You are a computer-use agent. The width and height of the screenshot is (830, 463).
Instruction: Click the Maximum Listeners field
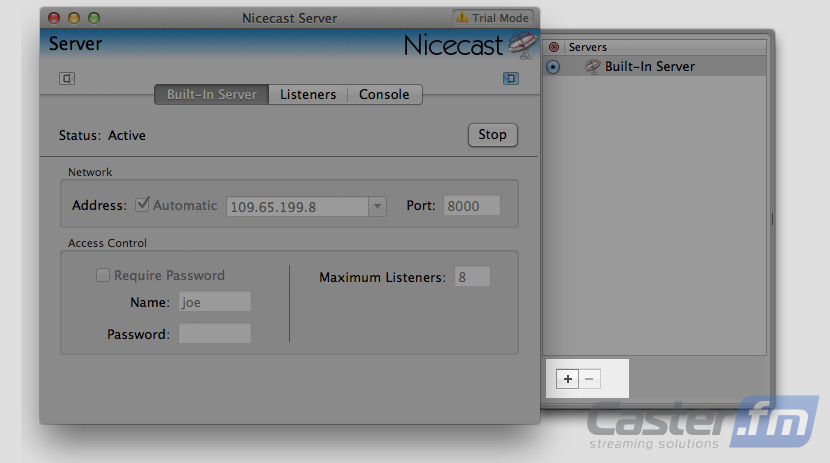[x=472, y=277]
